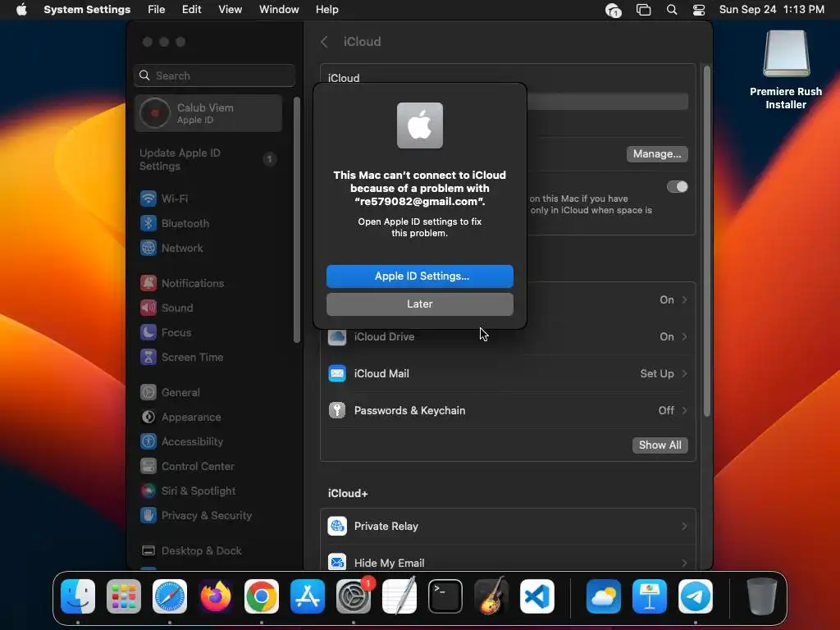Click the Private Relay globe icon
The image size is (840, 630).
coord(337,526)
